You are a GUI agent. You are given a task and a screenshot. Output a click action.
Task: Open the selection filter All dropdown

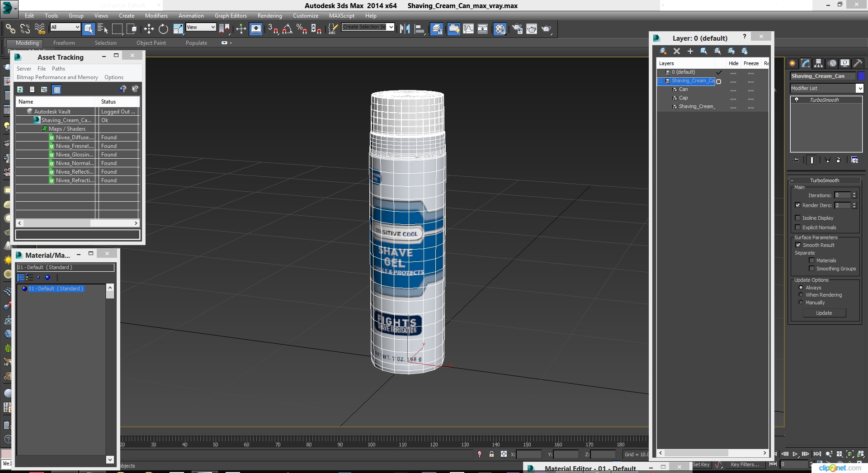pyautogui.click(x=65, y=27)
